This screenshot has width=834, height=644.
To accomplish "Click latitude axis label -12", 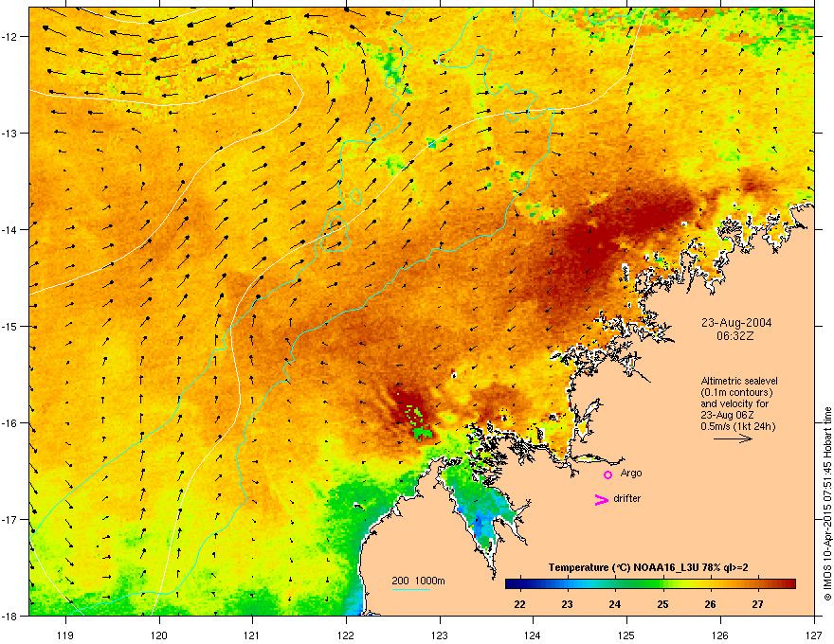I will point(9,37).
